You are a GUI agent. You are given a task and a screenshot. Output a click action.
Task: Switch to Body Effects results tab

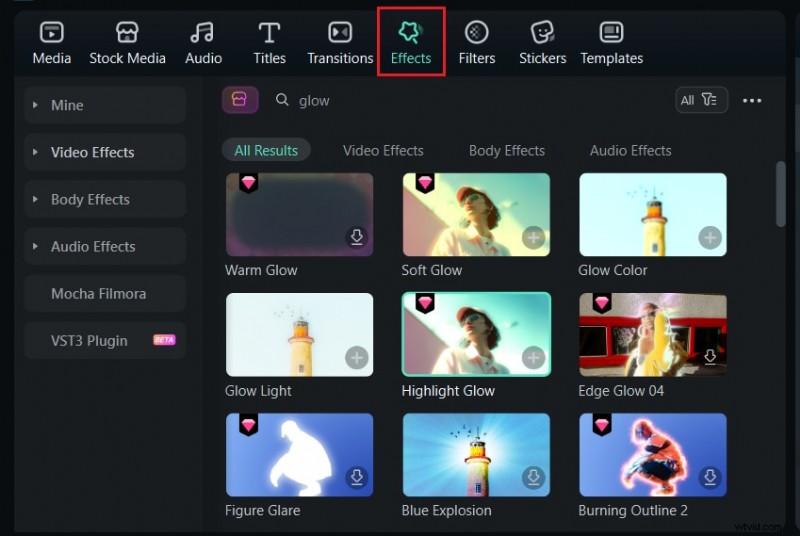pyautogui.click(x=507, y=150)
